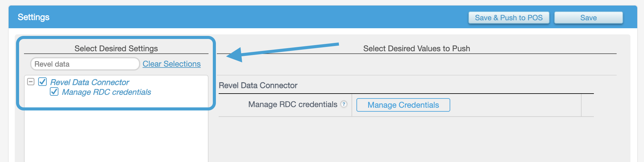Uncheck the Revel Data Connector checkbox

(x=42, y=82)
